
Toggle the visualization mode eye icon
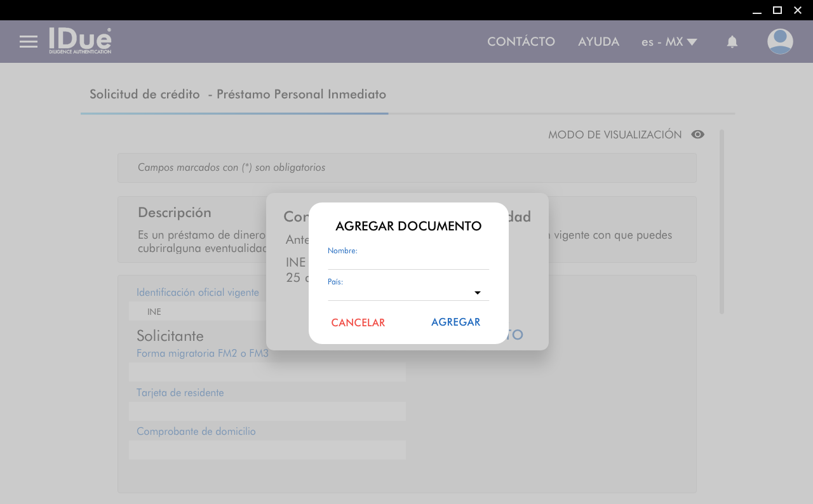click(698, 135)
